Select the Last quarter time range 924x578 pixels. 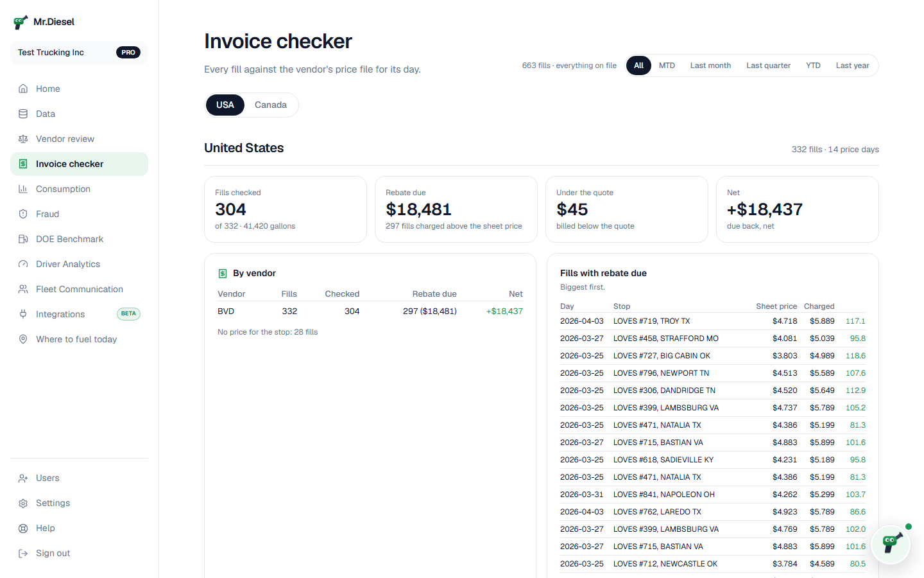768,66
